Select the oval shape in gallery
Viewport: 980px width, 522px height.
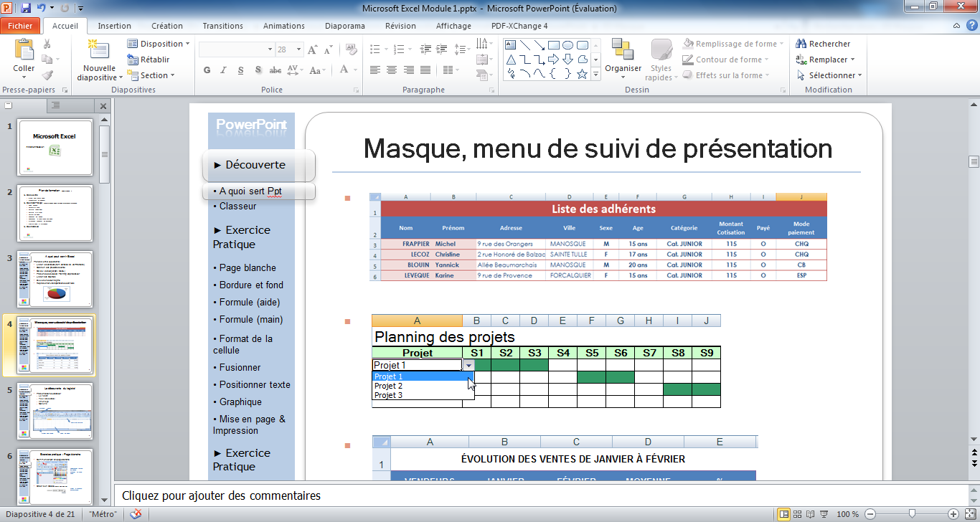tap(567, 44)
